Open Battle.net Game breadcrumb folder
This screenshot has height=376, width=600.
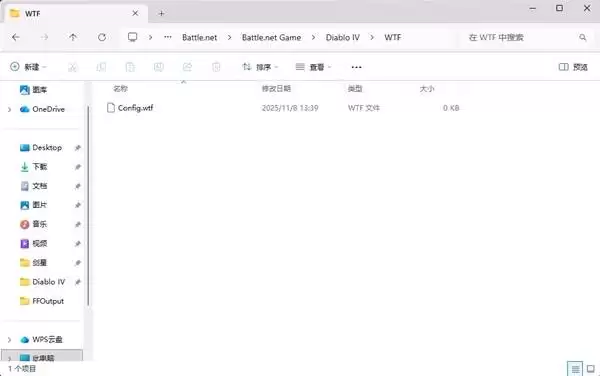[x=271, y=37]
